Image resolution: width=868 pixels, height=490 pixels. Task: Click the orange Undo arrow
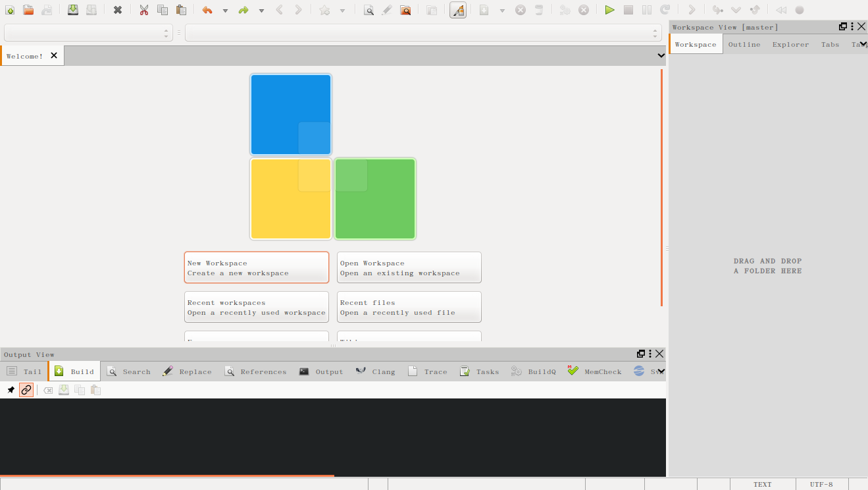(207, 10)
